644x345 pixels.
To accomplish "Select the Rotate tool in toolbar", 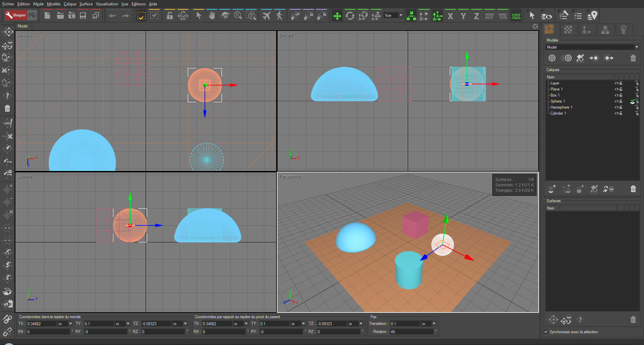I will point(350,16).
